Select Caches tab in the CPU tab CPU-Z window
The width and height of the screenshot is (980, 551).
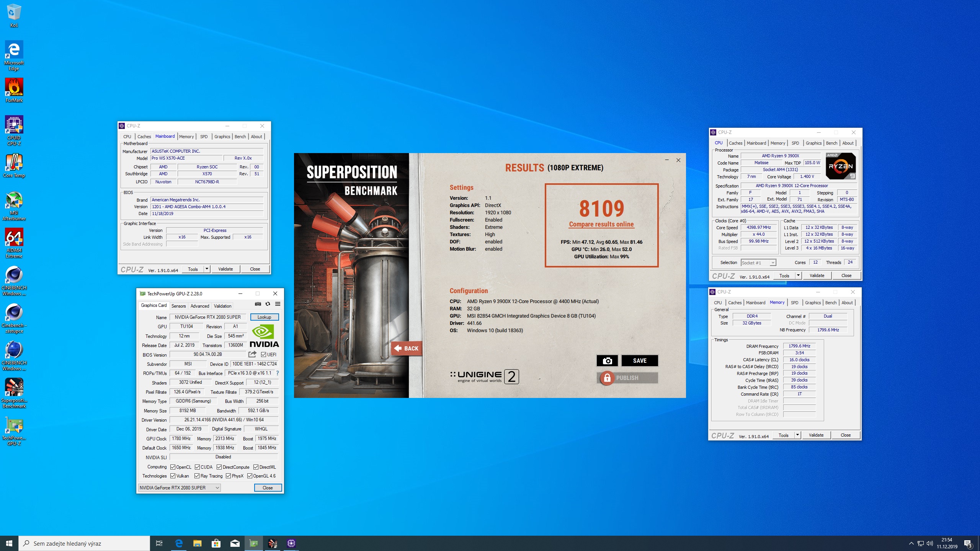[735, 143]
